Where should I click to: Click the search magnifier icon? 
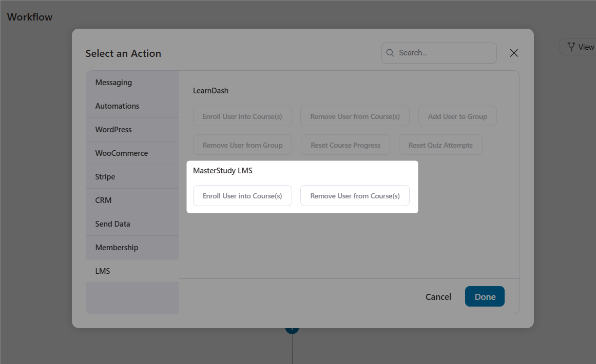point(390,53)
